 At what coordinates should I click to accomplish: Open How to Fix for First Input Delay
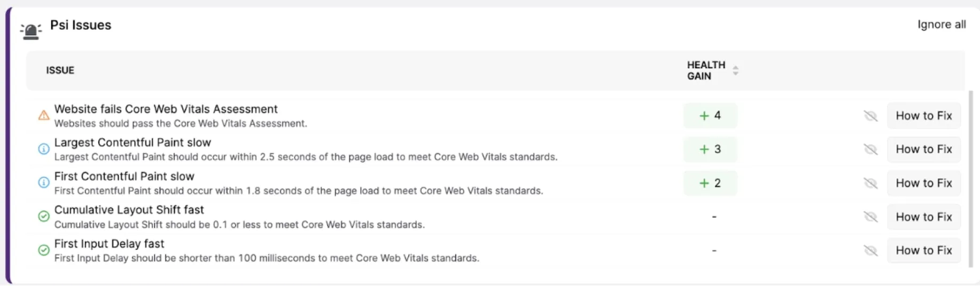(923, 250)
